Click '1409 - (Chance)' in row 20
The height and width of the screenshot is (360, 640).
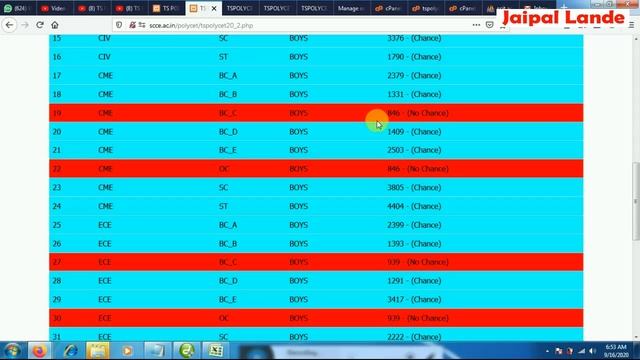(414, 132)
